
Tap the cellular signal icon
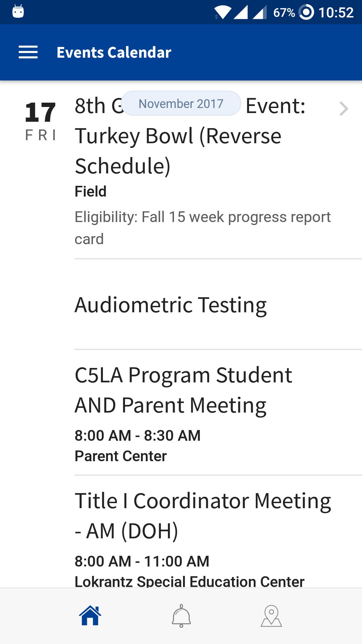[241, 13]
